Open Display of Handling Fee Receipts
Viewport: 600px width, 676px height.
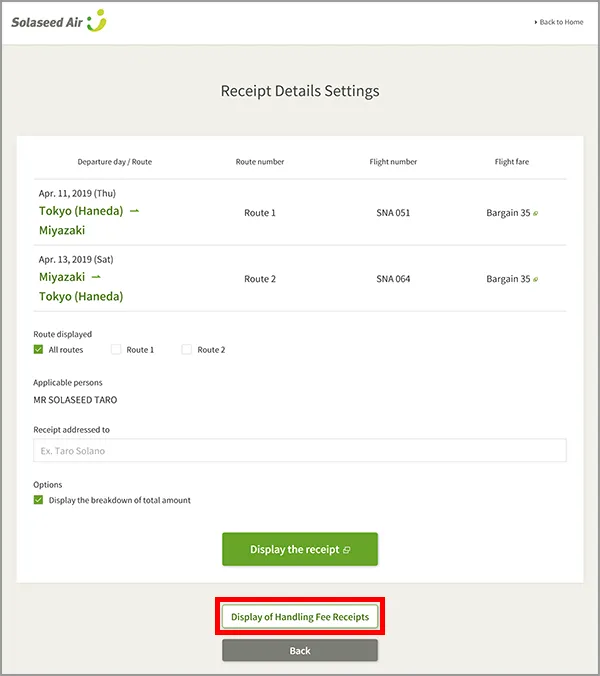(x=300, y=617)
